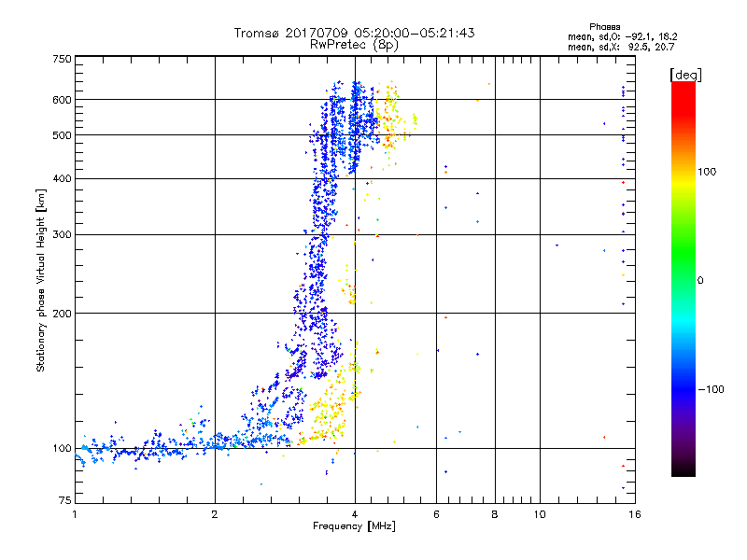The height and width of the screenshot is (560, 747).
Task: Click the '1' x-axis tick label
Action: coord(75,514)
